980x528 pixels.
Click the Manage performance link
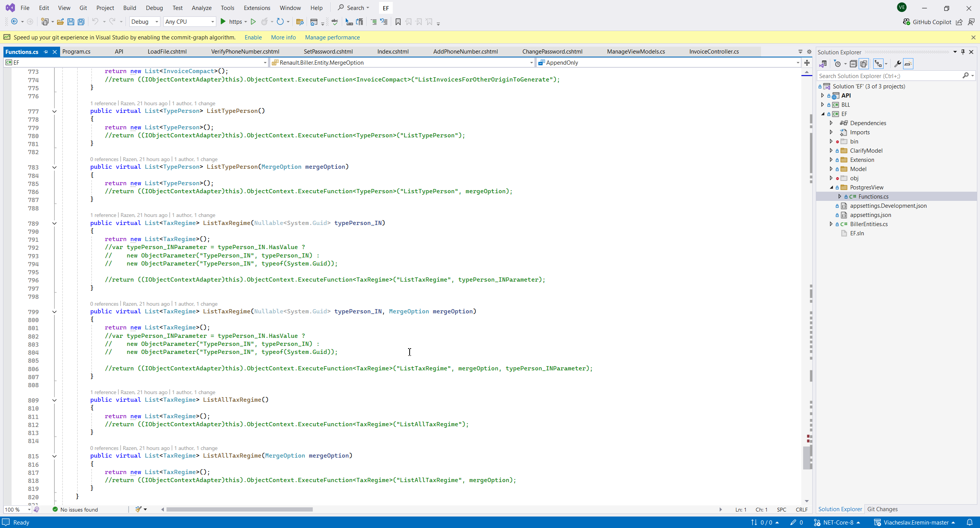[x=332, y=37]
